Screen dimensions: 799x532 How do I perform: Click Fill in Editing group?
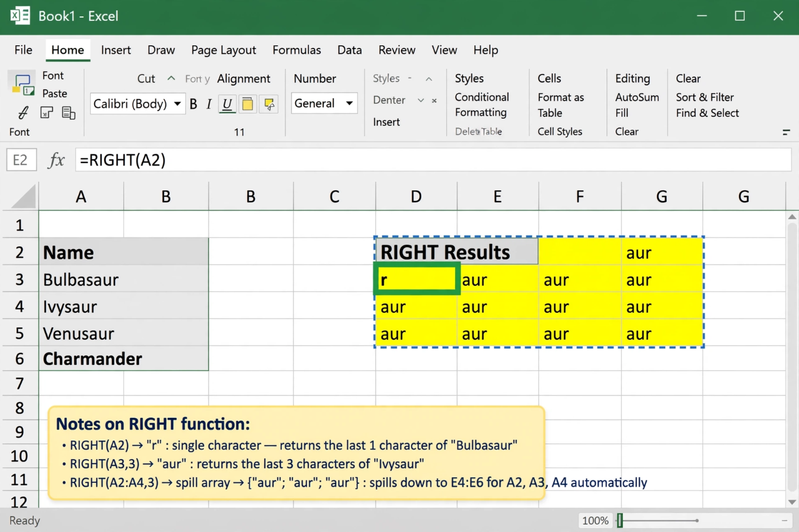622,113
